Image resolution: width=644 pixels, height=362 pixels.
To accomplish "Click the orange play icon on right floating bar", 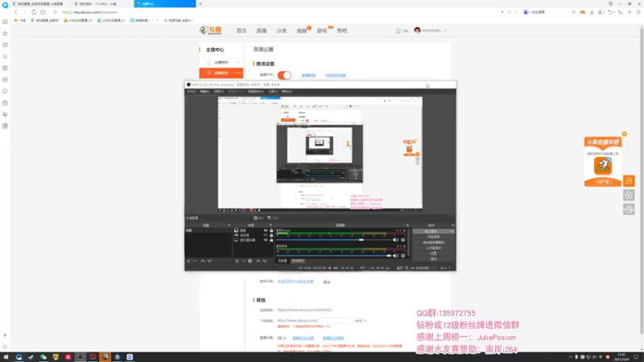I will [x=629, y=181].
